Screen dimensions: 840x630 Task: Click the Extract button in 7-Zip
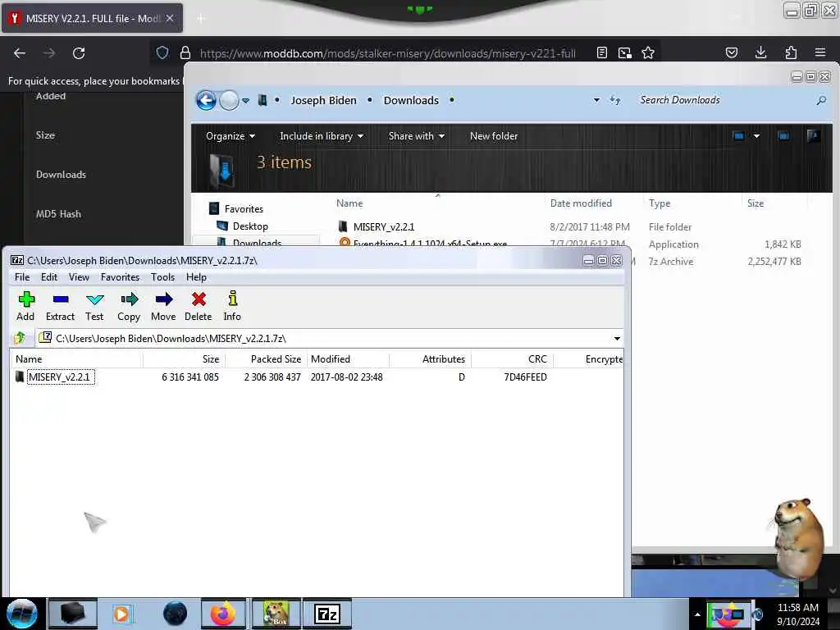(x=60, y=306)
